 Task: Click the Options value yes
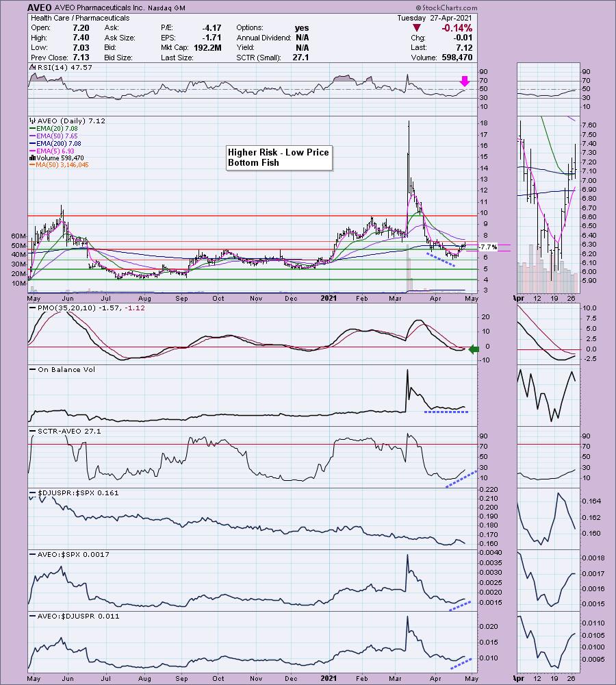tap(302, 27)
